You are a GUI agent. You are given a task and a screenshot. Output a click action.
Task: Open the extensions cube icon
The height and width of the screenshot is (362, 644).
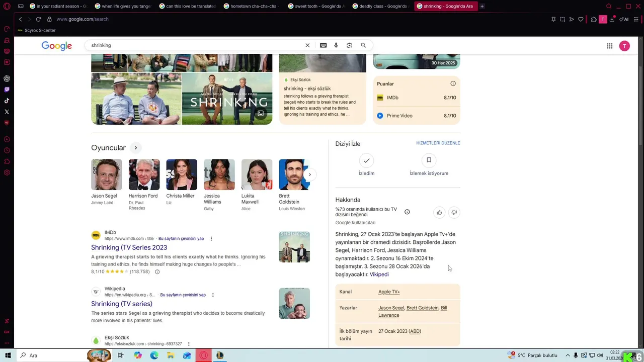tap(594, 19)
